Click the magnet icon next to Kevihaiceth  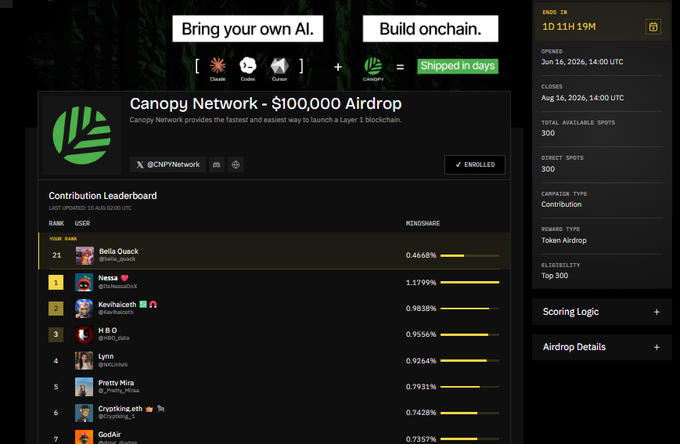tap(153, 304)
